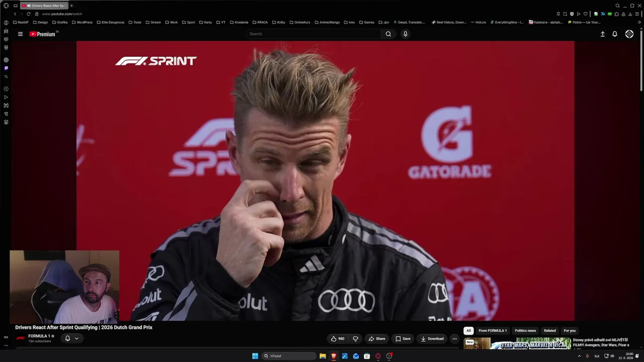Start voice search with the microphone
This screenshot has width=644, height=362.
(406, 34)
